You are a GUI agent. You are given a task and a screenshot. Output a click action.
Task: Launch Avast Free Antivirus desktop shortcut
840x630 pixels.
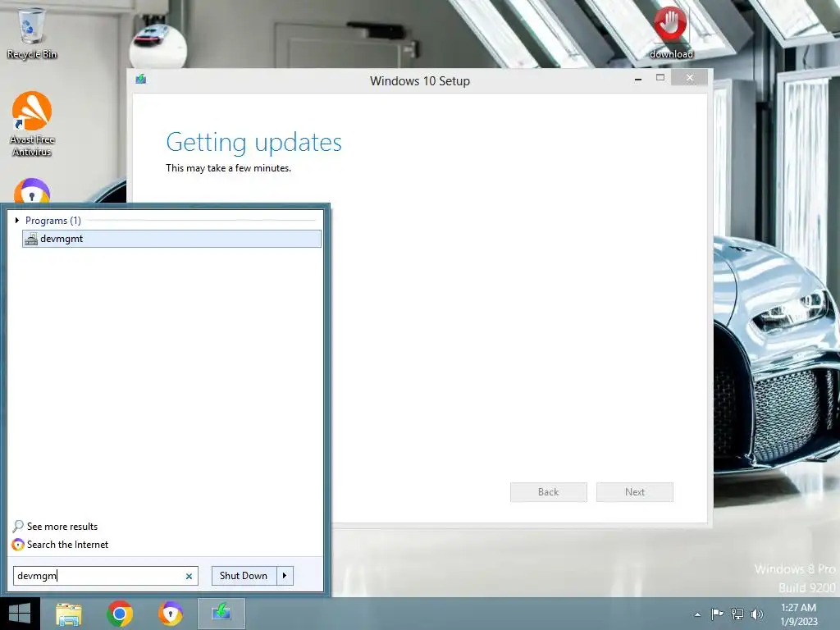click(32, 124)
